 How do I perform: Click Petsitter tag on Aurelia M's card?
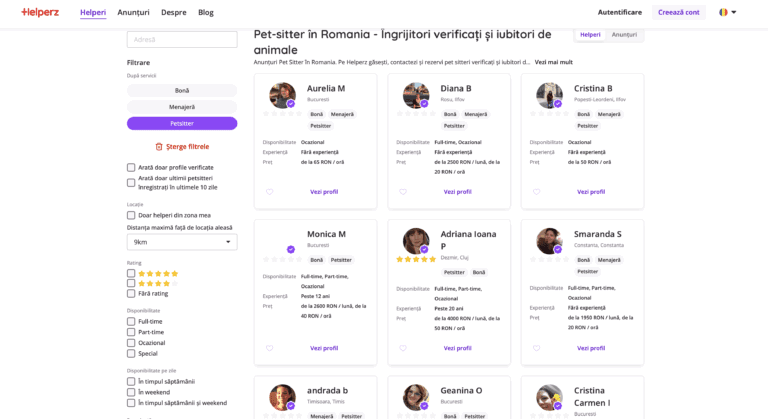tap(321, 126)
